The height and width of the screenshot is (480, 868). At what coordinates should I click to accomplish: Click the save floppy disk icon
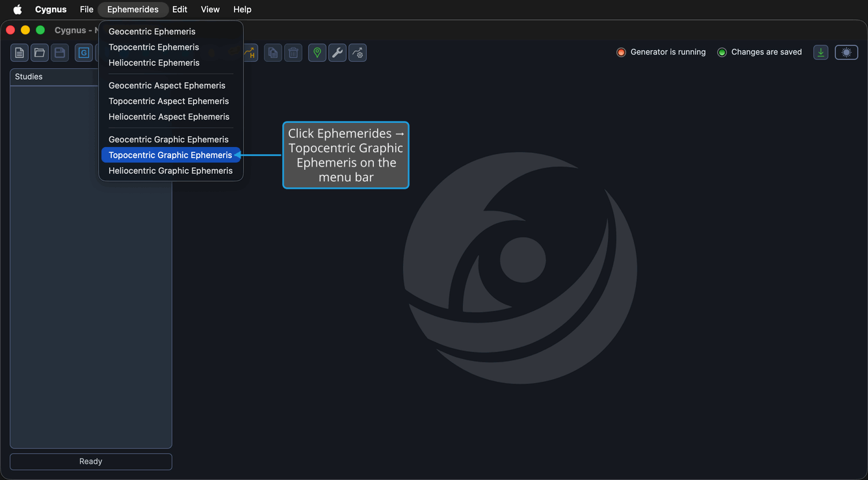pos(60,53)
